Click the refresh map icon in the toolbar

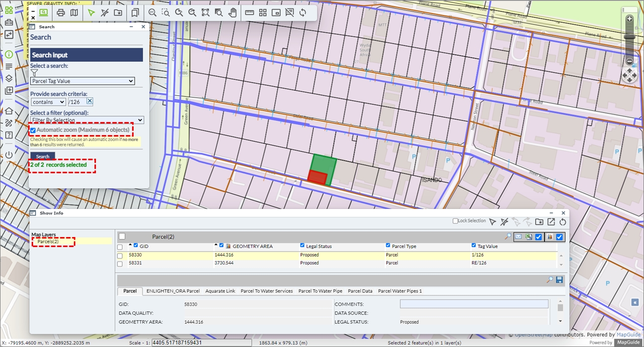click(302, 13)
